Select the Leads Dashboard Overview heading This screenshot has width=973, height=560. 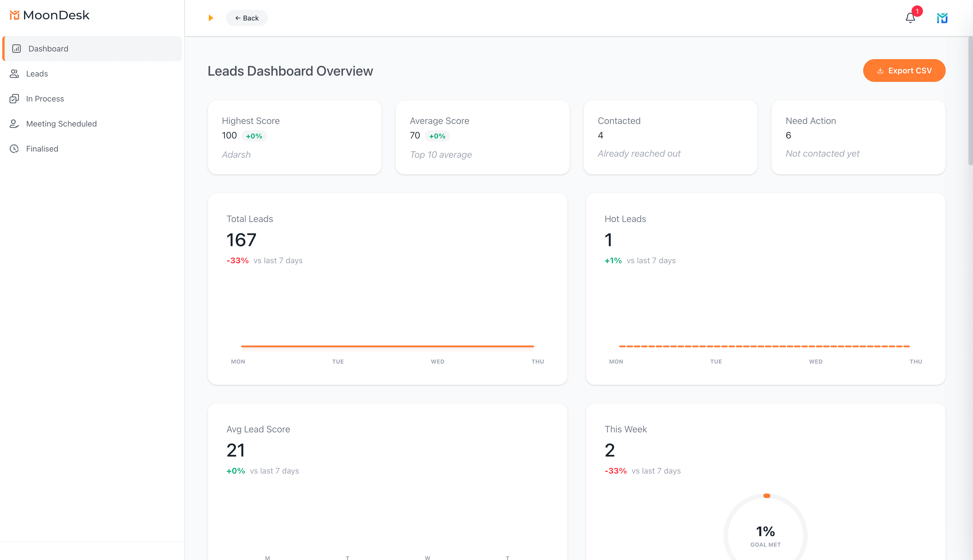290,71
